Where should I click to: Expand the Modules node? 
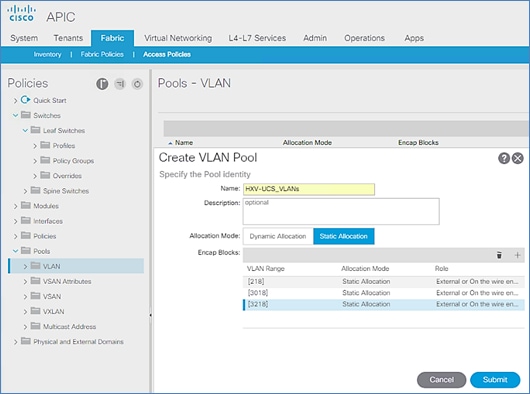click(15, 206)
